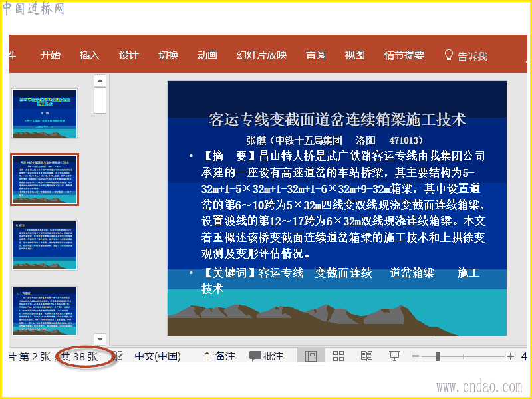Switch to the 切换 ribbon tab

pyautogui.click(x=168, y=55)
